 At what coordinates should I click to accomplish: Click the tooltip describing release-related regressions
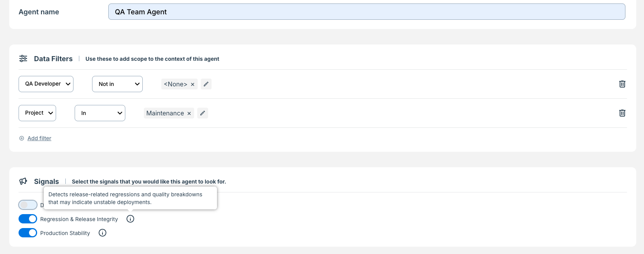point(130,198)
